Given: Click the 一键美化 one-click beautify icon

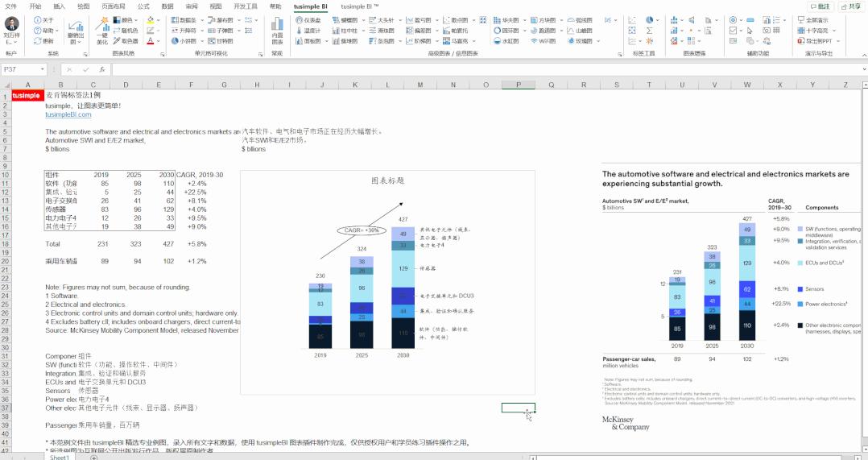Looking at the screenshot, I should click(102, 31).
